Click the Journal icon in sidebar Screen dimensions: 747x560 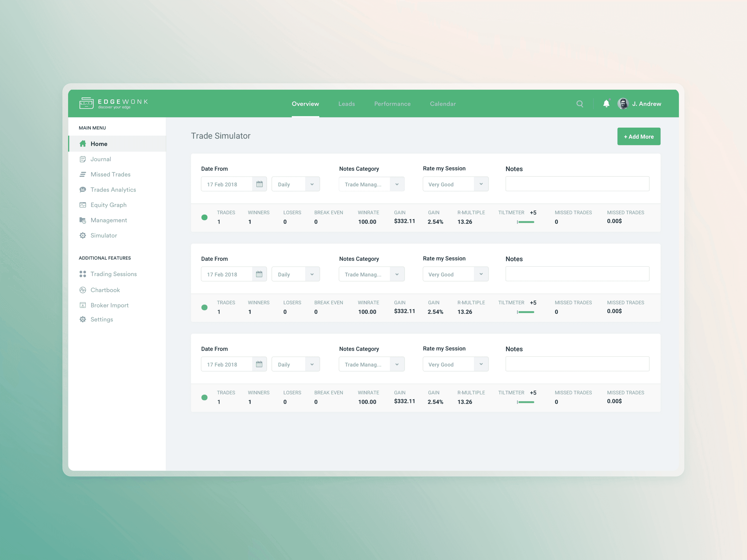click(83, 159)
